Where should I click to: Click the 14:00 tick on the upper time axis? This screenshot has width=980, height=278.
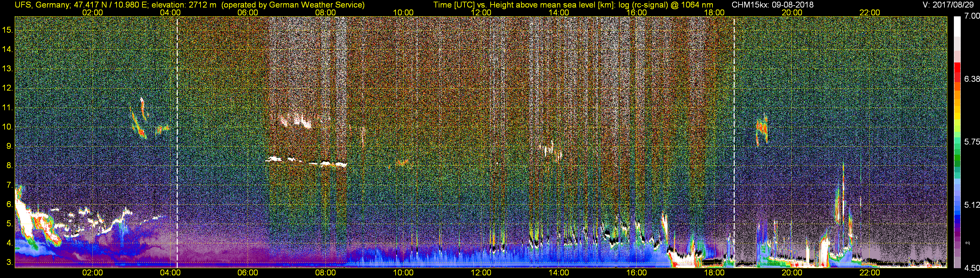559,12
